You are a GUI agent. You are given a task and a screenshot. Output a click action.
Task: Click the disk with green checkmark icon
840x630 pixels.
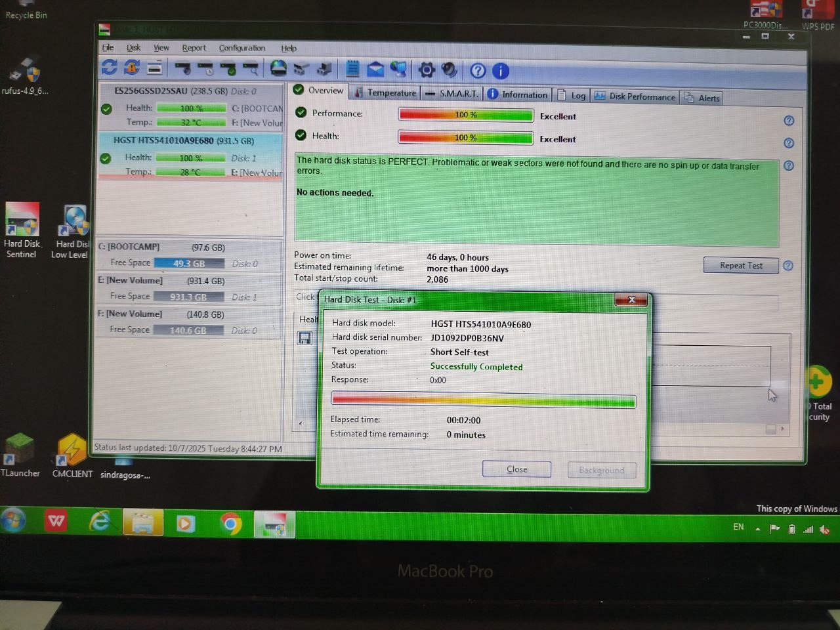[228, 68]
